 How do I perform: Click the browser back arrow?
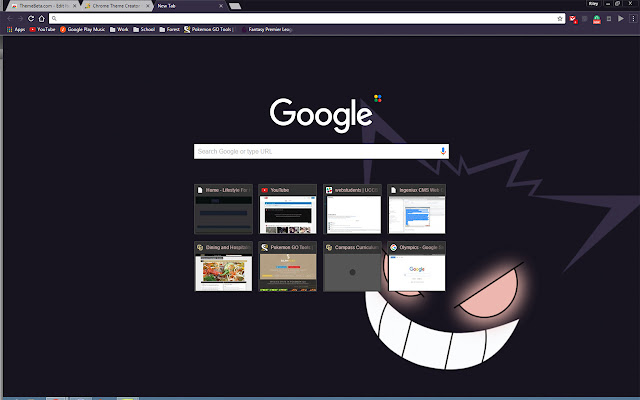tap(10, 18)
